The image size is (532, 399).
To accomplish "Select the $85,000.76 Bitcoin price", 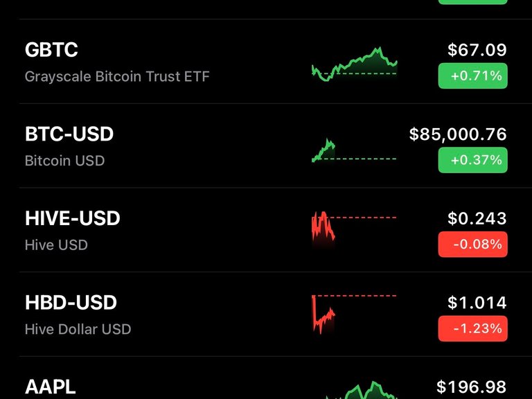I will point(458,134).
